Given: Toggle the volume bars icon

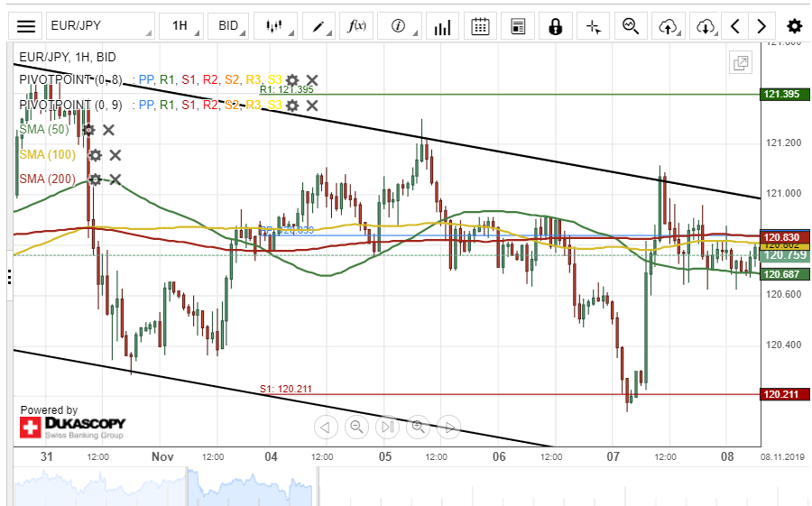Looking at the screenshot, I should tap(442, 26).
